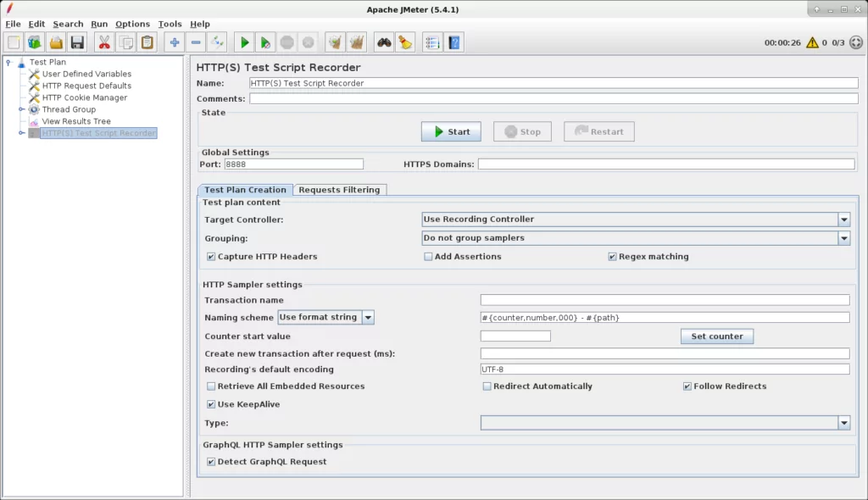Image resolution: width=868 pixels, height=500 pixels.
Task: Open the Options menu
Action: (x=132, y=25)
